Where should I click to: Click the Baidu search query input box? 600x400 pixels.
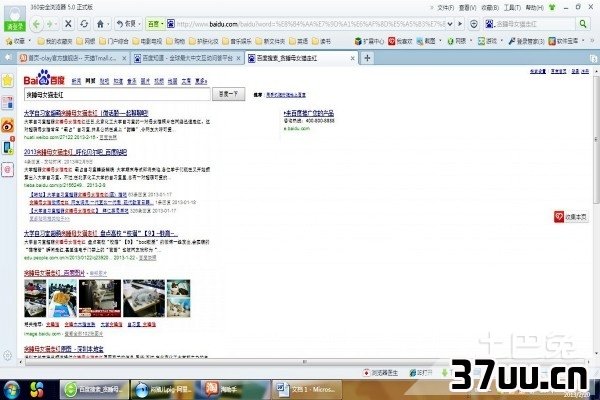117,95
